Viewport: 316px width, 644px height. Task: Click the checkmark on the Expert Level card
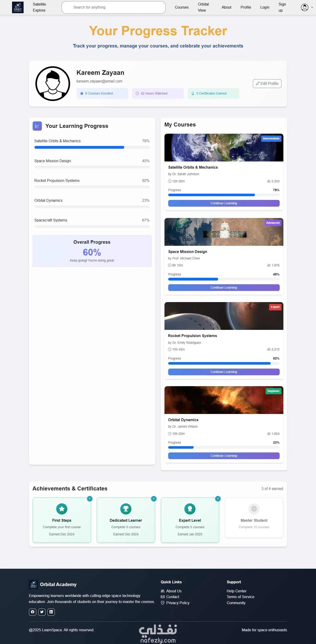pyautogui.click(x=218, y=499)
